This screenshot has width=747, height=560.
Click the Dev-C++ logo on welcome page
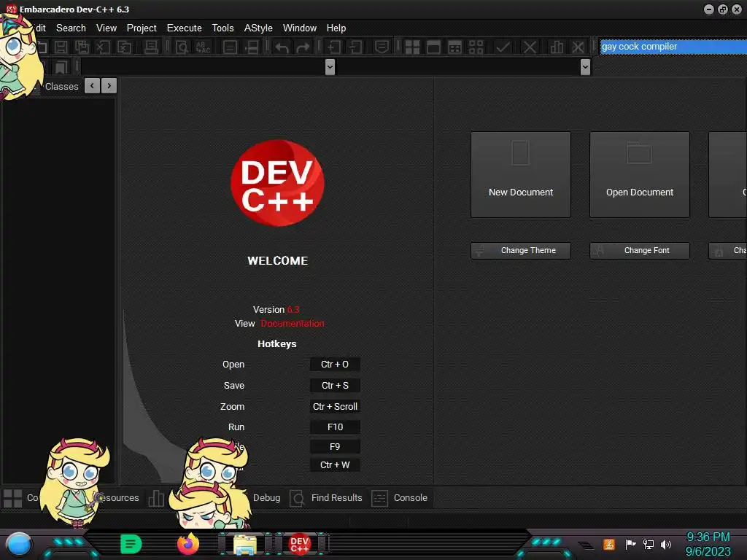(x=277, y=183)
